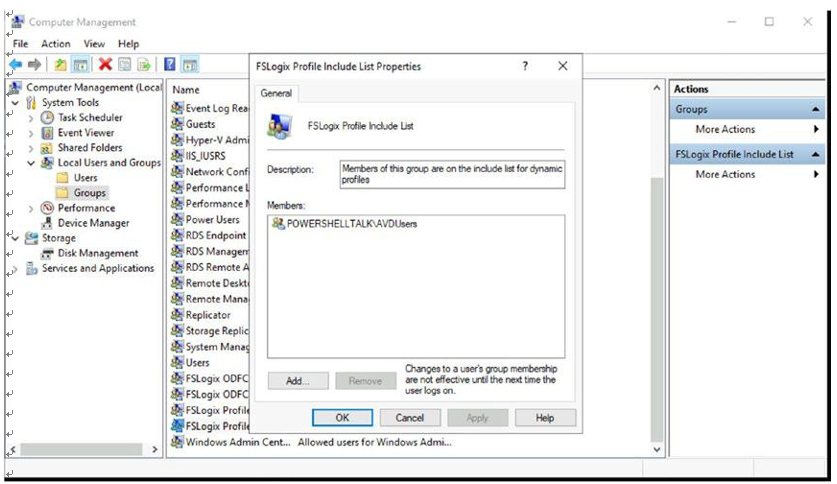Screen dimensions: 837x484
Task: Select the Groups folder in the tree
Action: pyautogui.click(x=90, y=193)
